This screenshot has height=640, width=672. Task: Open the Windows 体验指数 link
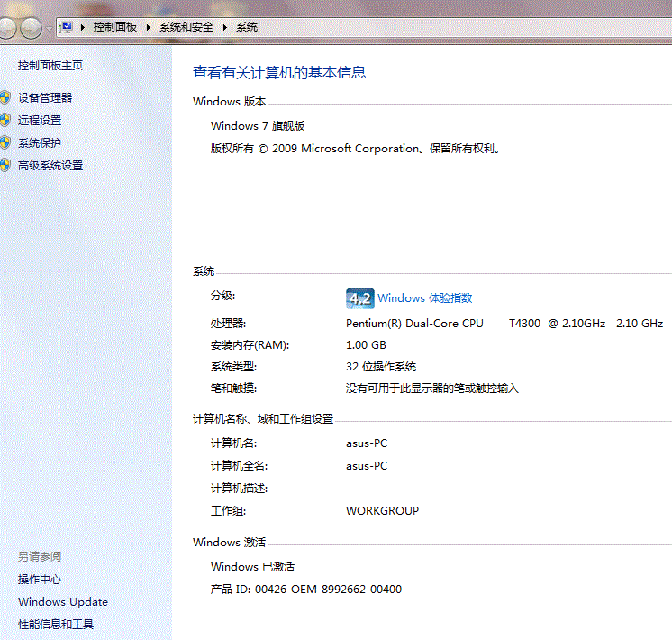424,298
